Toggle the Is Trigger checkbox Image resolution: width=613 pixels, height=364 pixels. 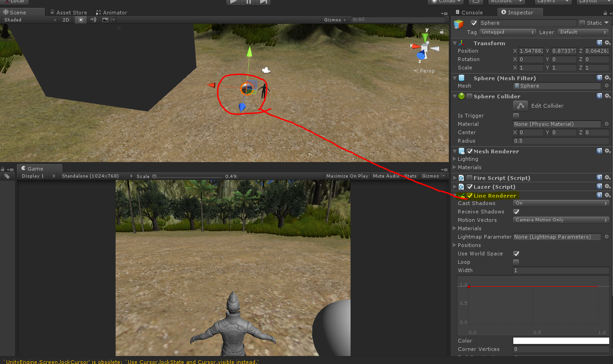[516, 116]
